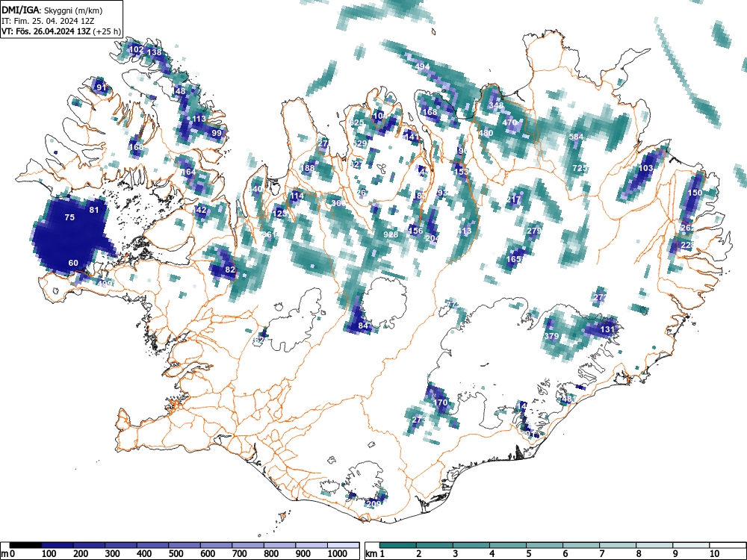Click visibility value '165' on the map
The width and height of the screenshot is (747, 560).
coord(514,259)
